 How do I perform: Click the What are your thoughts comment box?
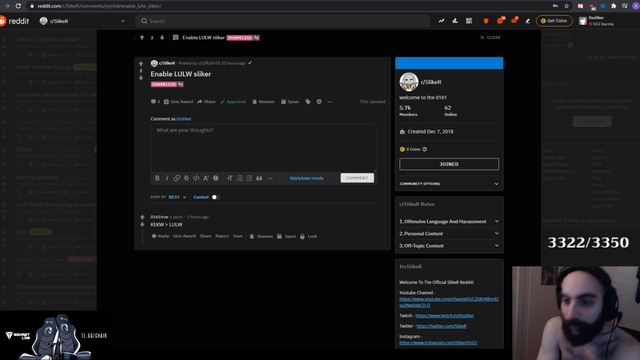[x=263, y=147]
